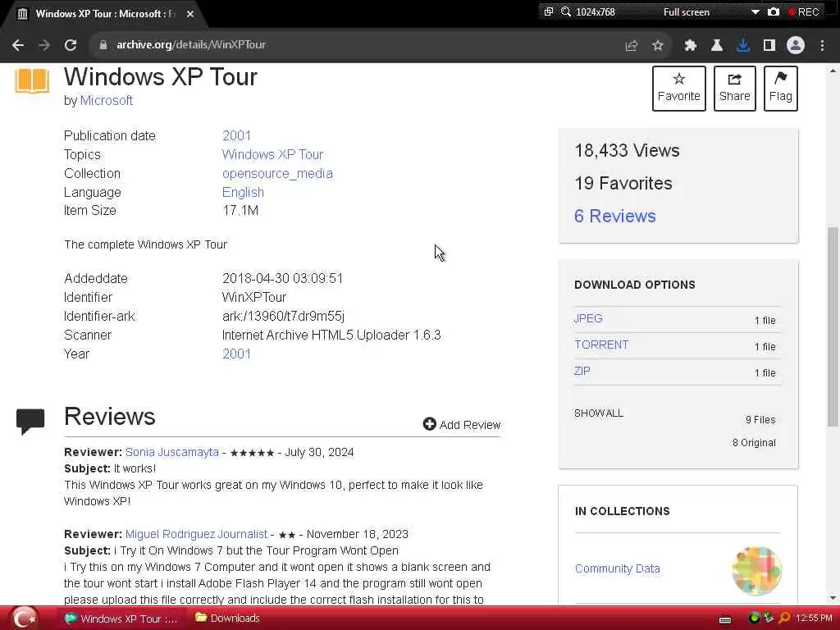Download the TORRENT file option

click(601, 345)
